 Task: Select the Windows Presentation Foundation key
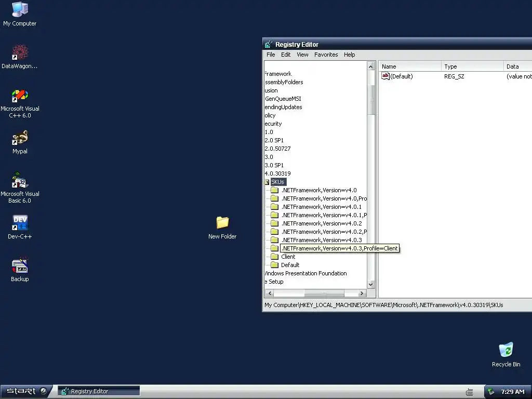[305, 273]
